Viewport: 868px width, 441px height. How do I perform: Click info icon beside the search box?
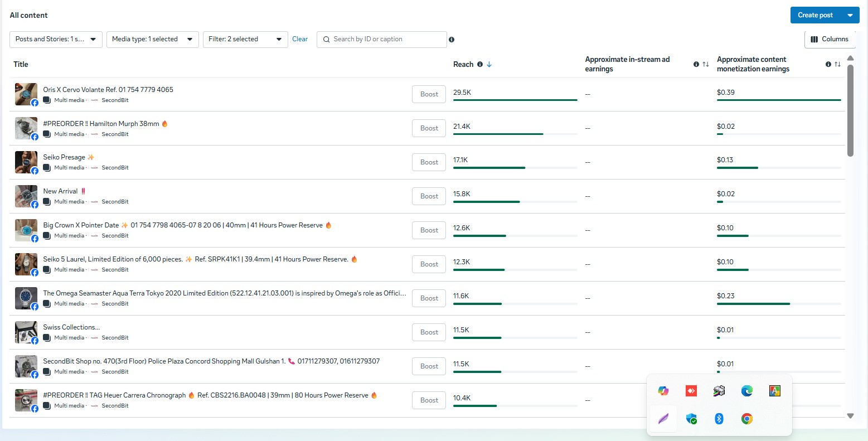point(452,40)
